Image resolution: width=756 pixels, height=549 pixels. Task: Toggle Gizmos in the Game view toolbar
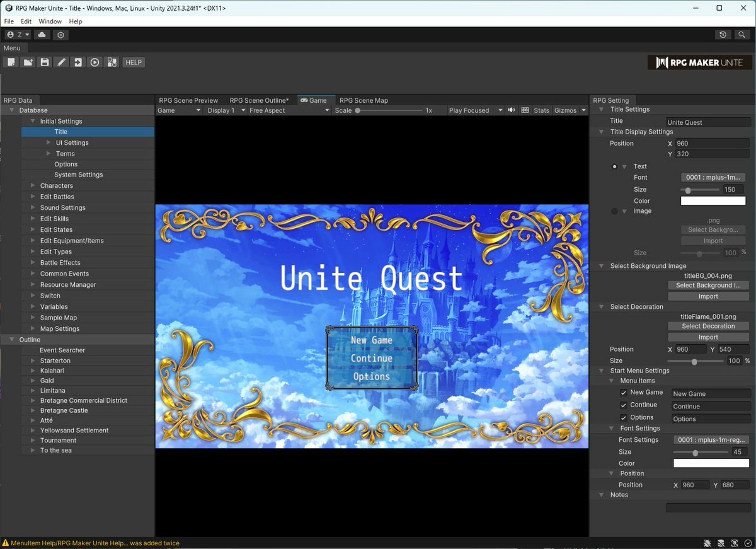coord(565,110)
